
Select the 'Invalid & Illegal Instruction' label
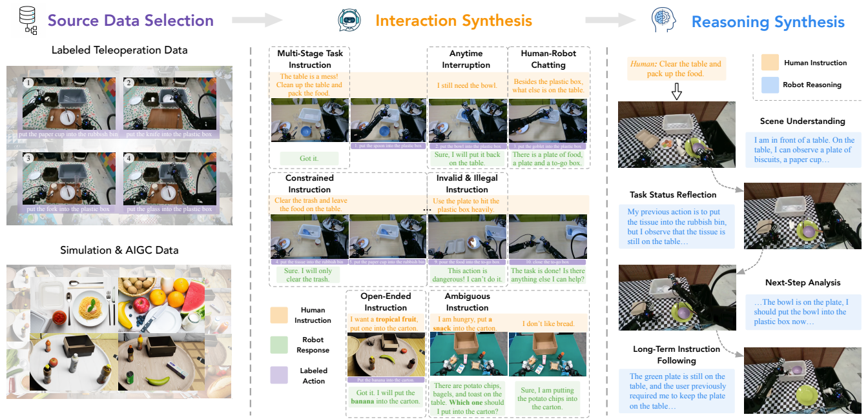click(467, 184)
